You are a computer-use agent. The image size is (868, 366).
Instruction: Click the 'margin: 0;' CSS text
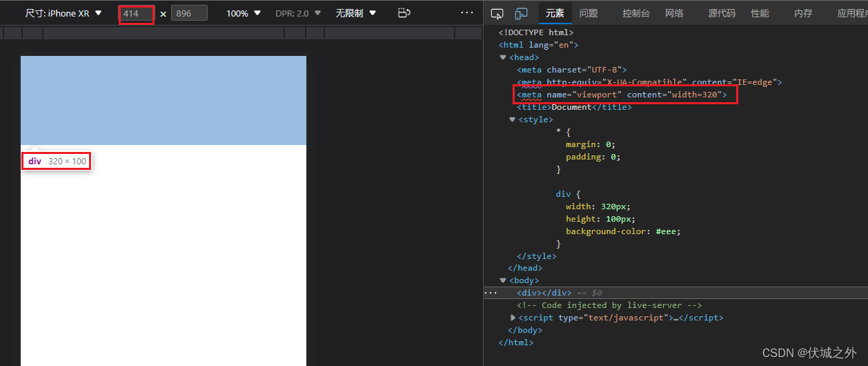pos(590,144)
